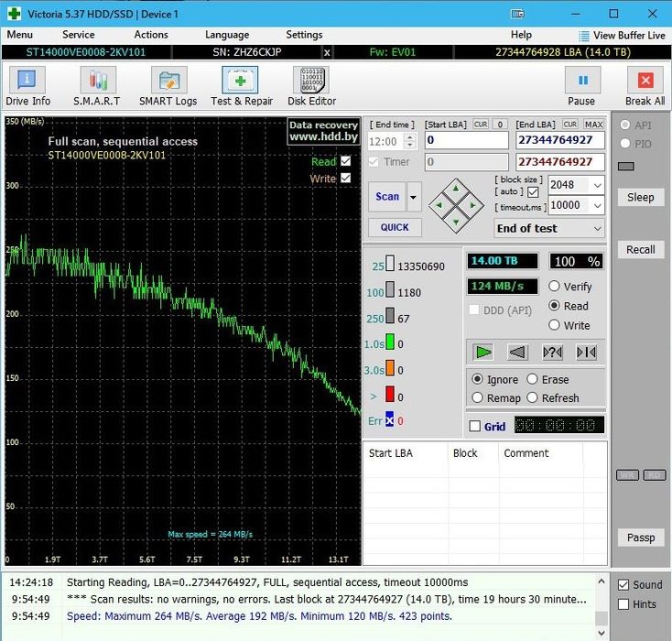672x641 pixels.
Task: Expand the block size 2048 dropdown
Action: 597,185
